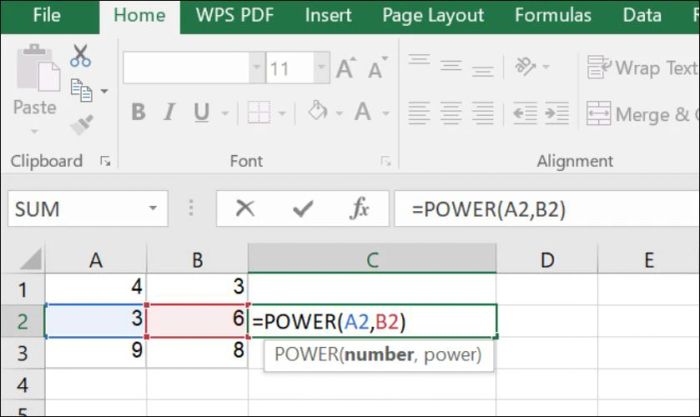Click the Format Painter brush icon

pyautogui.click(x=81, y=124)
